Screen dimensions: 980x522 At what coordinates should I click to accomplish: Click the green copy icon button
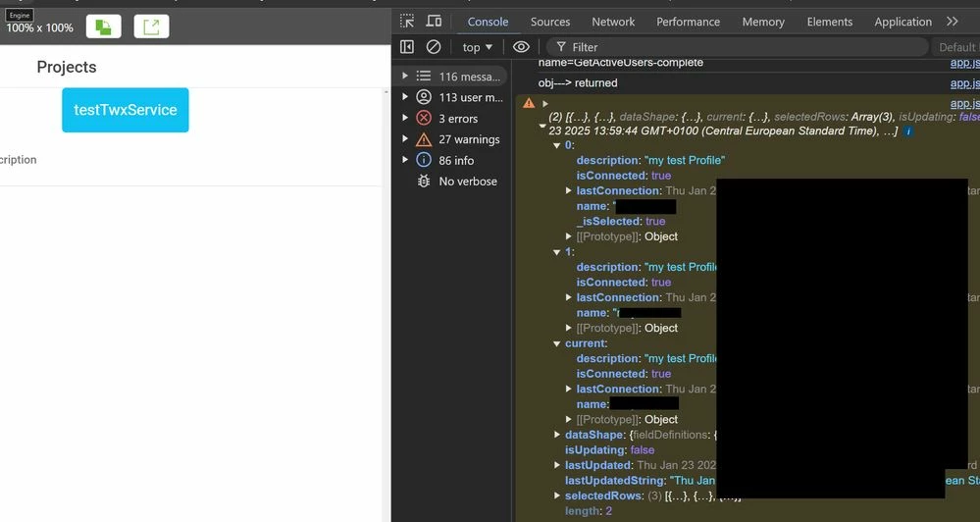point(104,26)
